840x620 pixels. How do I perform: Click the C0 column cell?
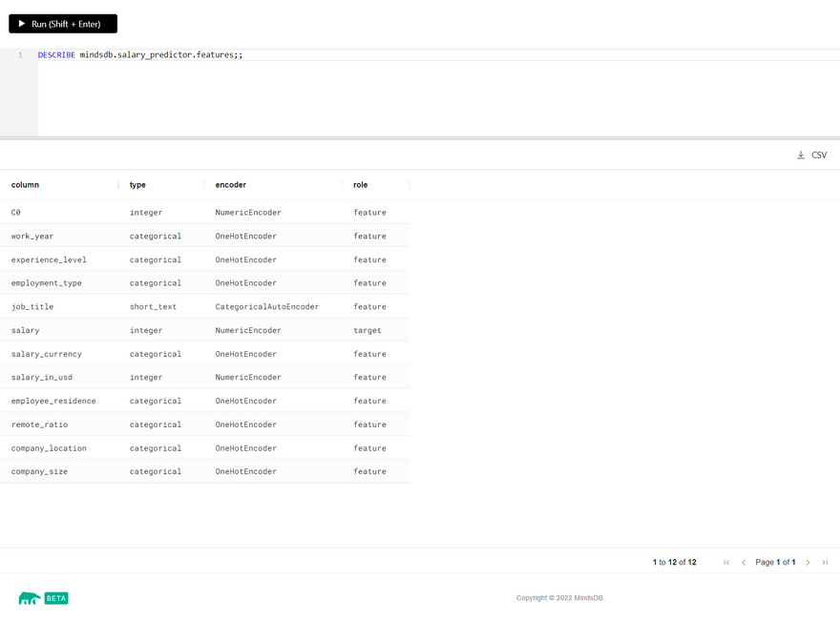[16, 213]
